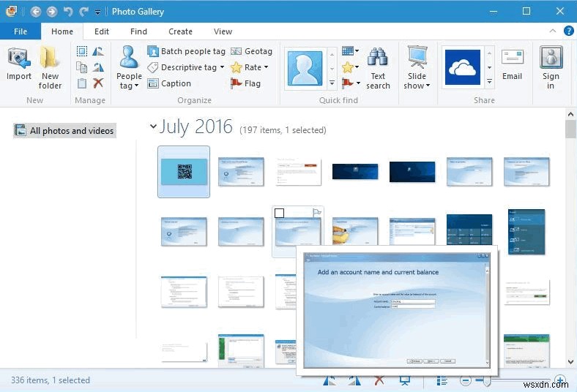Open the Rate dropdown arrow
The image size is (577, 392).
266,67
